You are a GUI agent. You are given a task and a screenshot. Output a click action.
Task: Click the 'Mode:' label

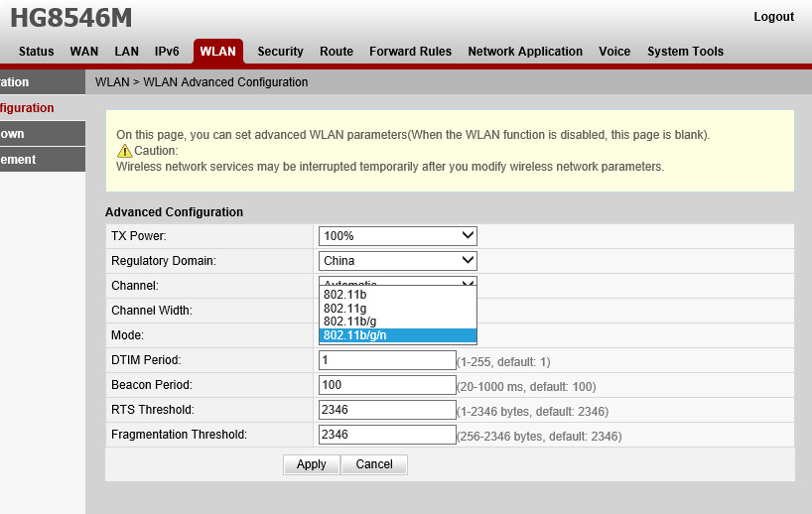point(127,335)
